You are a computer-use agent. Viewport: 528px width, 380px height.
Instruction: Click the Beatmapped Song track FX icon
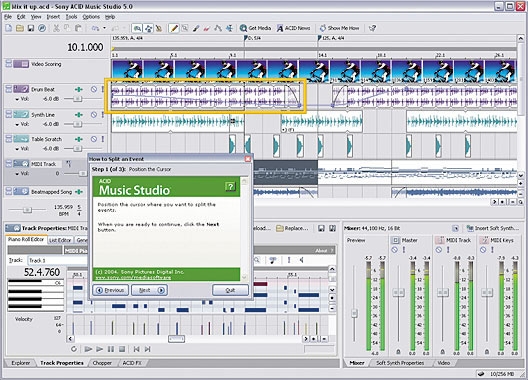(78, 192)
